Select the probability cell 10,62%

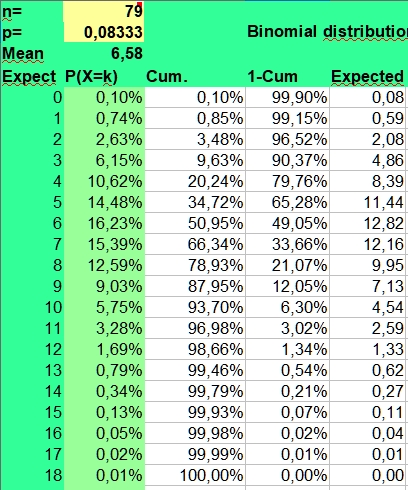coord(104,181)
